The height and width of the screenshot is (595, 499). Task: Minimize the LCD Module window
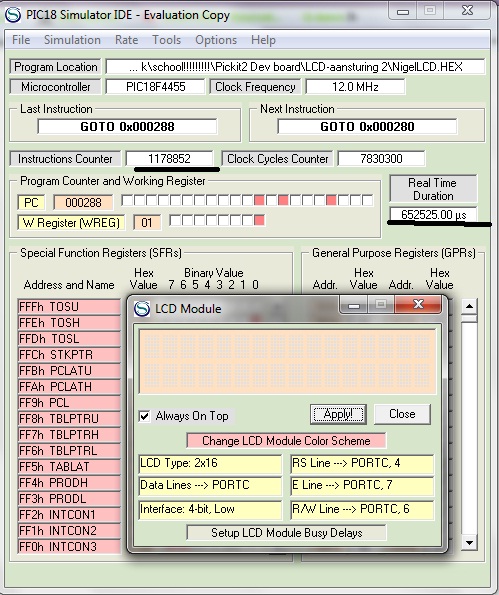tap(354, 305)
